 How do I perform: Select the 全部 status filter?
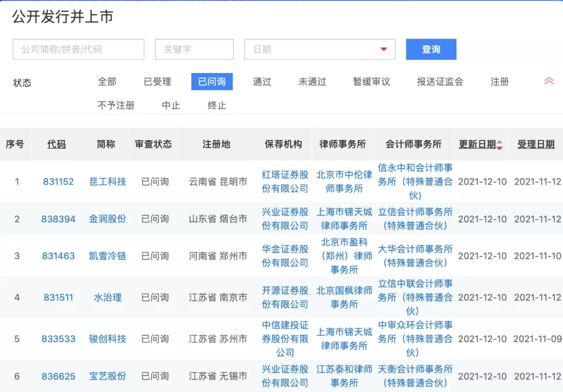pos(107,81)
